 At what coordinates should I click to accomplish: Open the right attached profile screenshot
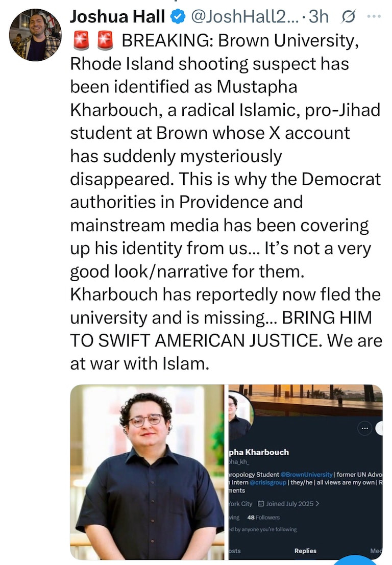coord(306,472)
